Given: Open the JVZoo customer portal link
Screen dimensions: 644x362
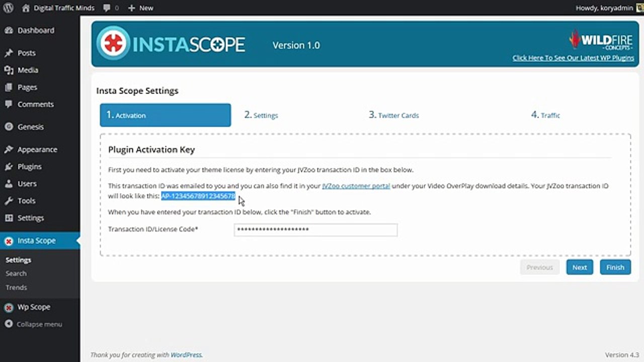Looking at the screenshot, I should point(356,186).
